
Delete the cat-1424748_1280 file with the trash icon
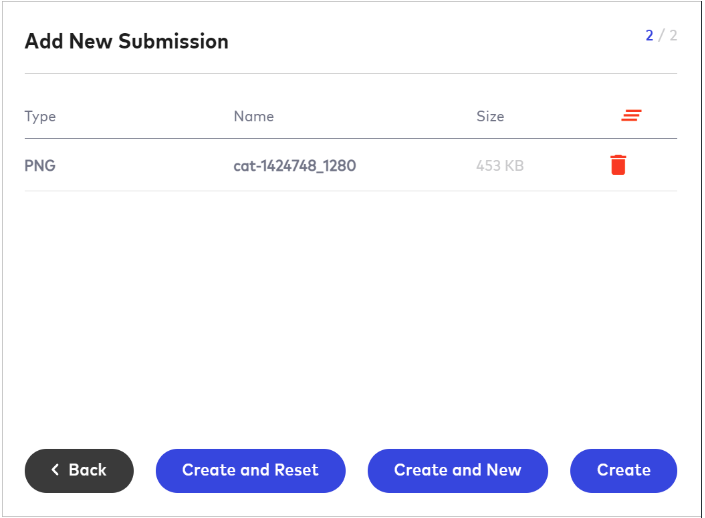point(618,165)
